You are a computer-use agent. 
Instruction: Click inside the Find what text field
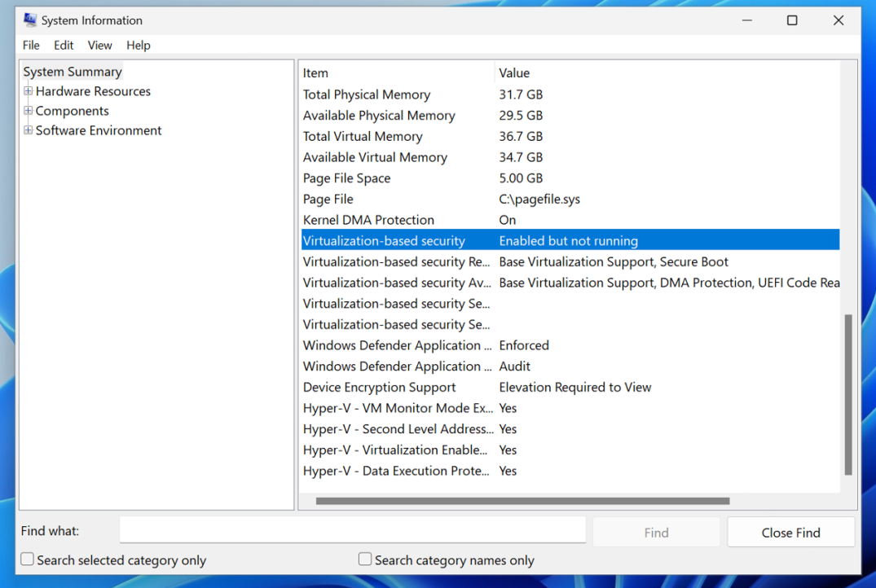[352, 531]
